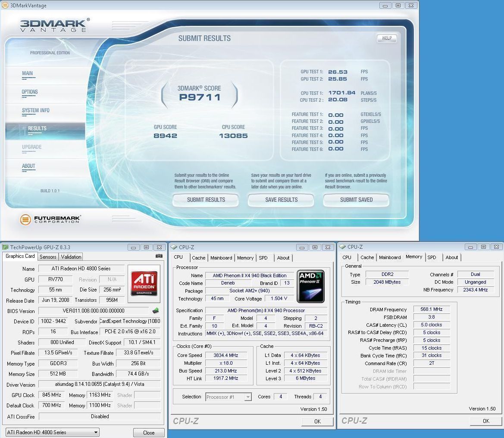Screen dimensions: 504x438
Task: Click the ATI Radeon logo in GPU-Z
Action: point(144,283)
